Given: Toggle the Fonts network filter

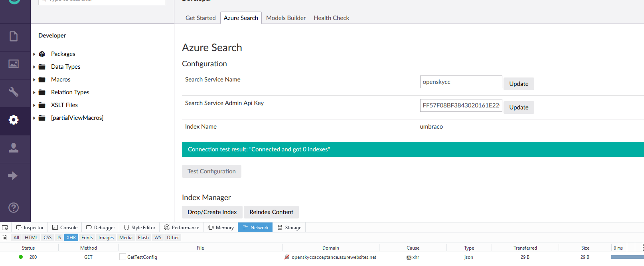Looking at the screenshot, I should tap(87, 238).
